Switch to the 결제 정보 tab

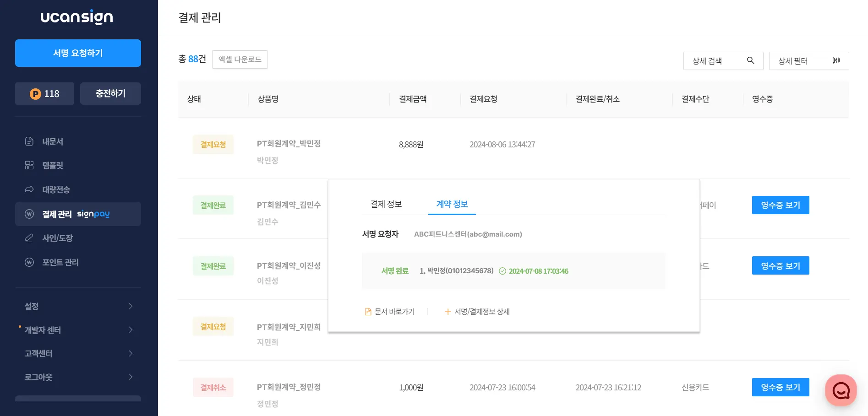tap(386, 204)
